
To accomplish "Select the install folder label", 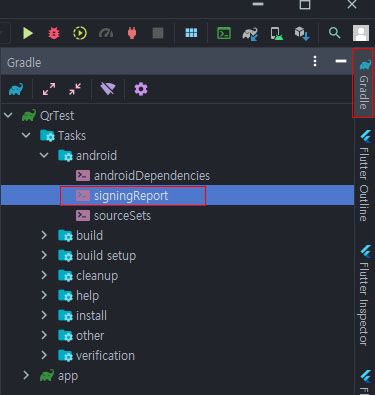I will click(91, 316).
